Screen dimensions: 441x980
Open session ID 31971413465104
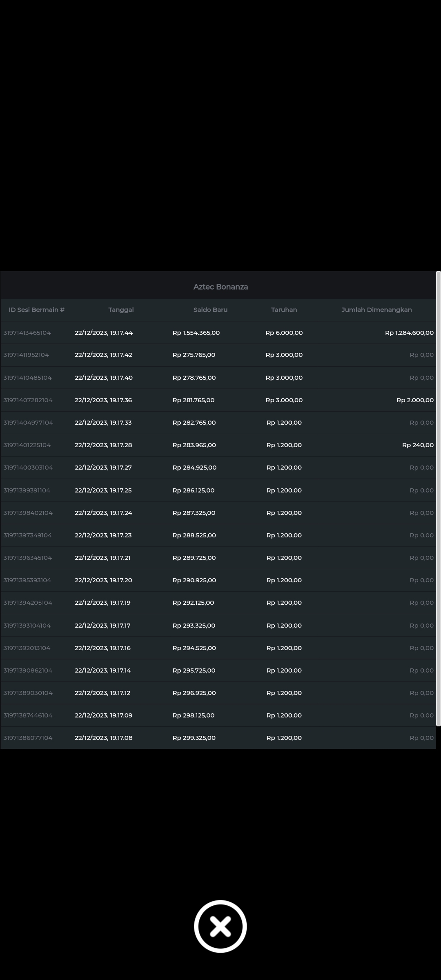pyautogui.click(x=27, y=333)
